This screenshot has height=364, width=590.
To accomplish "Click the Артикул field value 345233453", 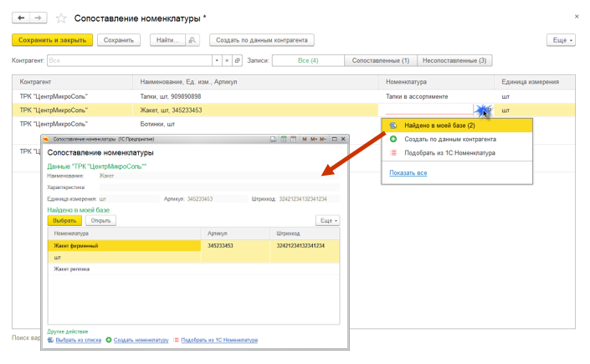I will click(216, 199).
